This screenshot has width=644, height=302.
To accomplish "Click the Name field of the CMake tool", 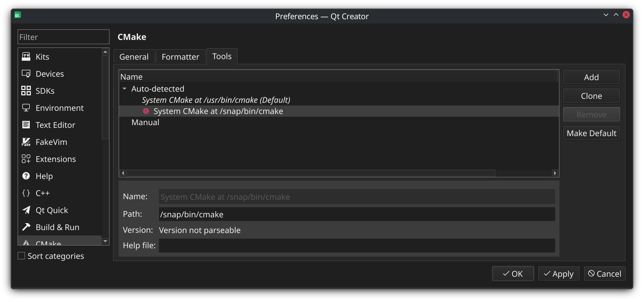I will 357,197.
